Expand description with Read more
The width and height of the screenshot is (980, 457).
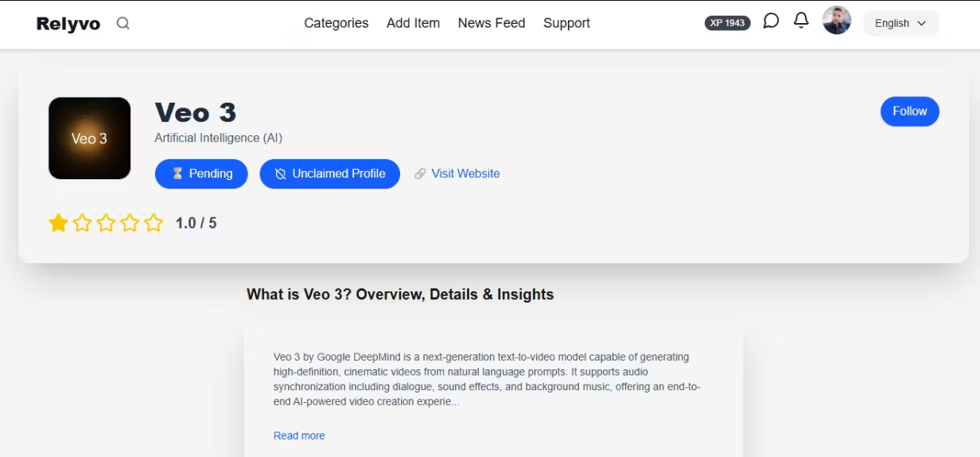coord(299,436)
